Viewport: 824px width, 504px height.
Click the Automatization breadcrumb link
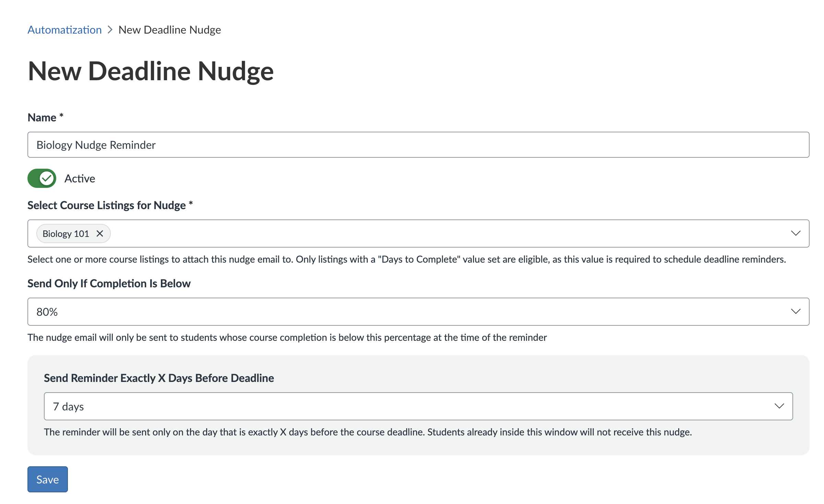coord(64,30)
